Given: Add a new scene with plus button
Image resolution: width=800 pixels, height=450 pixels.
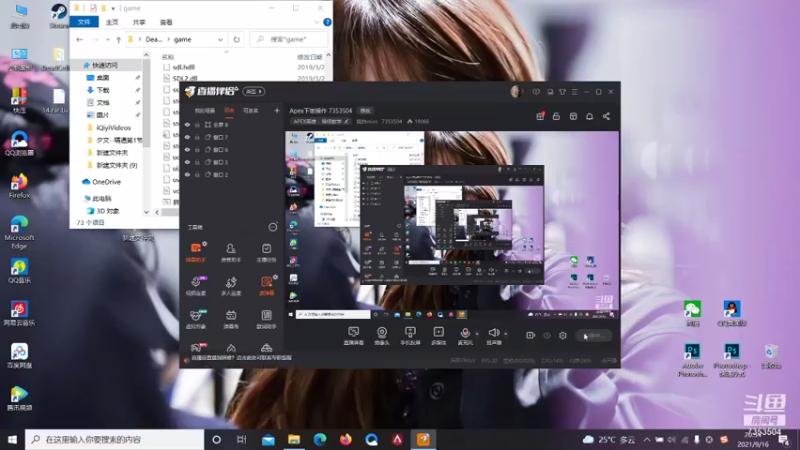Looking at the screenshot, I should (x=277, y=110).
